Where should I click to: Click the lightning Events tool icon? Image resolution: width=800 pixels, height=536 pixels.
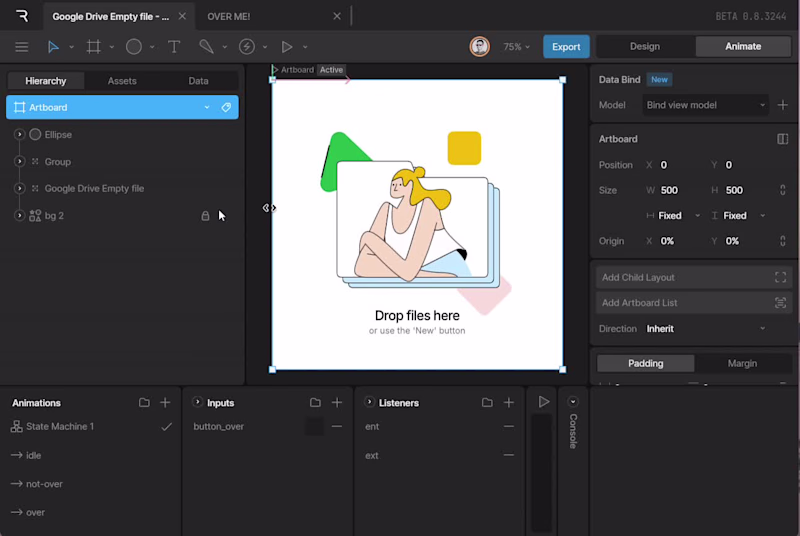click(247, 47)
